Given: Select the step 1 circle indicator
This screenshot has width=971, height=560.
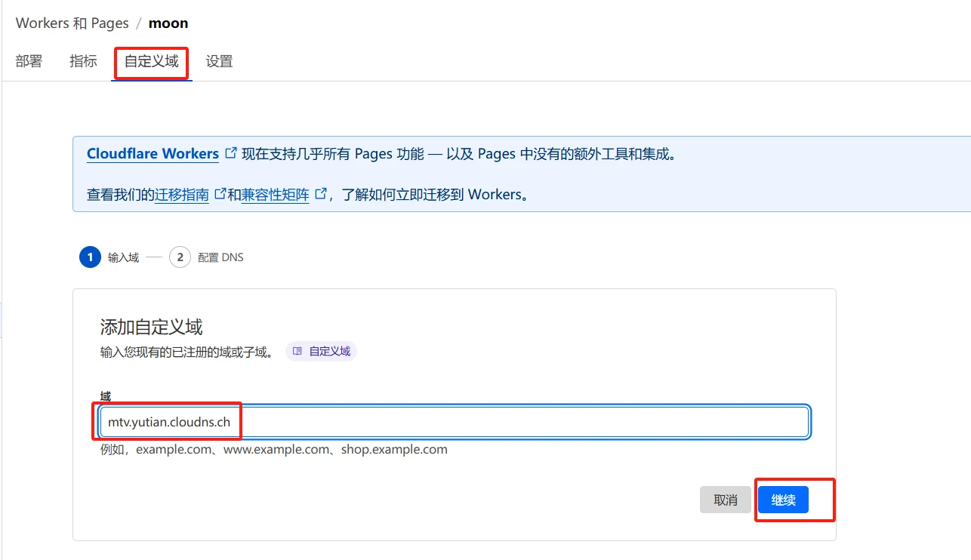Looking at the screenshot, I should (90, 257).
